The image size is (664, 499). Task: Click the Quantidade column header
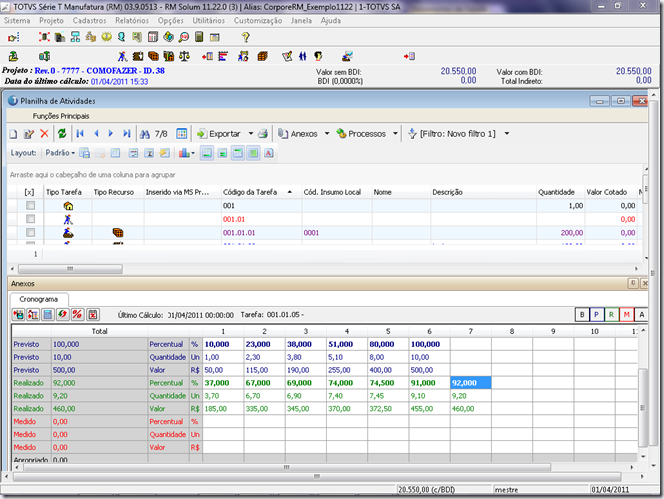click(x=560, y=192)
